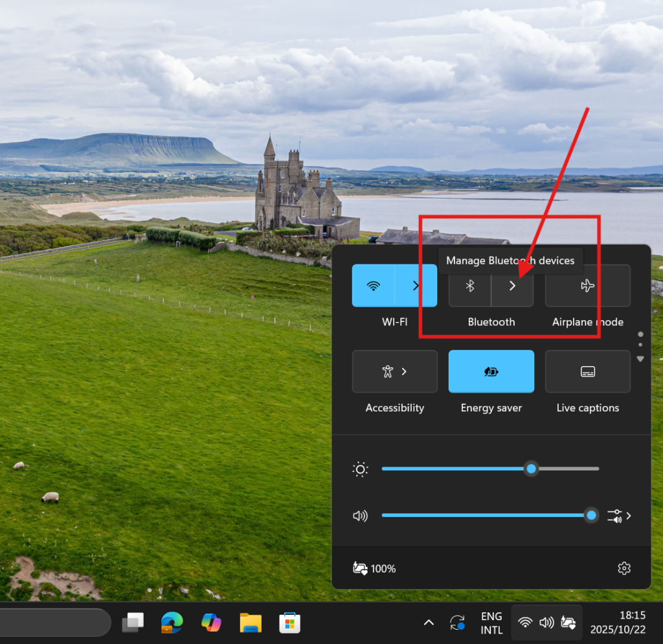Open Microsoft Store from the taskbar
The image size is (663, 644).
pyautogui.click(x=289, y=623)
